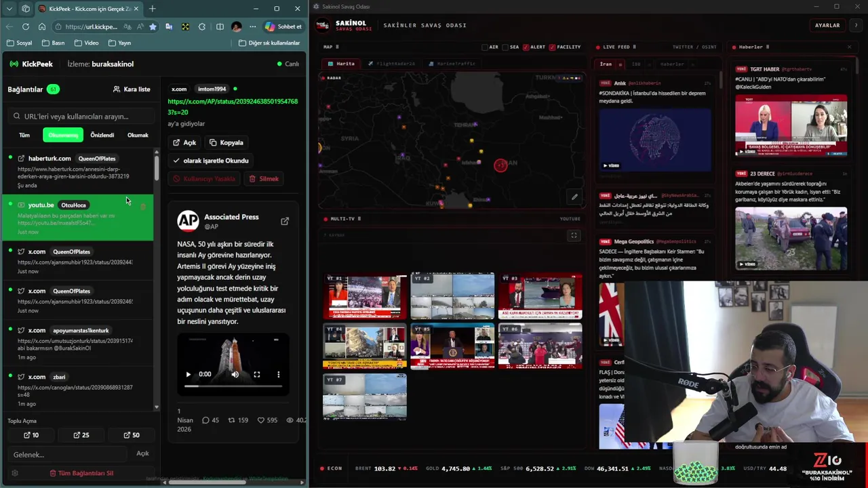Open the Kara liste blacklist
The width and height of the screenshot is (868, 488).
coord(132,89)
